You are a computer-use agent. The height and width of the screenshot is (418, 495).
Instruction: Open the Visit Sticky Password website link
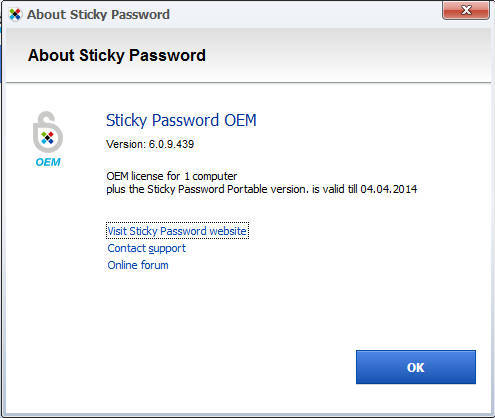point(177,231)
